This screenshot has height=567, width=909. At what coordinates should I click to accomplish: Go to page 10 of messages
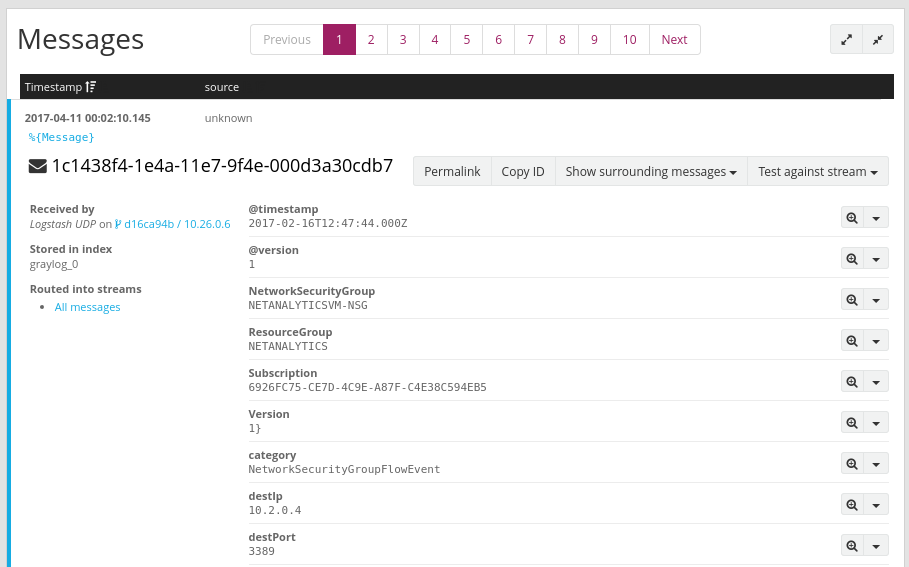coord(630,39)
